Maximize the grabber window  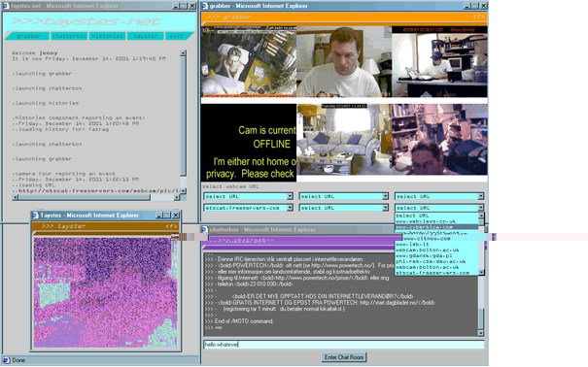coord(474,6)
